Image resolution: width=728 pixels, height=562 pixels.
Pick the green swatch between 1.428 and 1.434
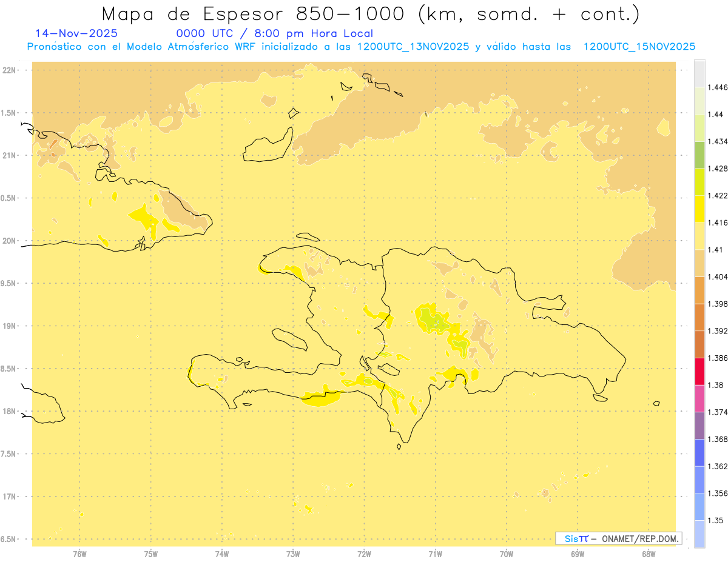click(699, 155)
